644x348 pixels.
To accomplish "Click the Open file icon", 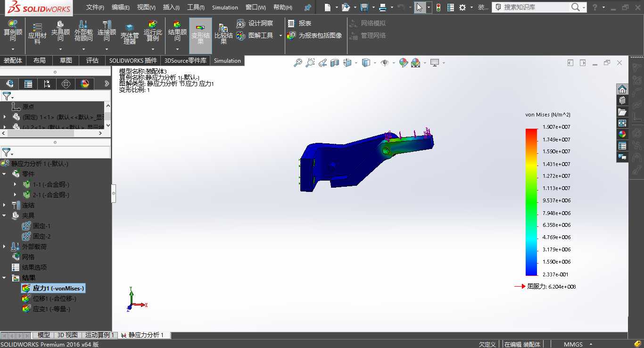I will click(346, 7).
